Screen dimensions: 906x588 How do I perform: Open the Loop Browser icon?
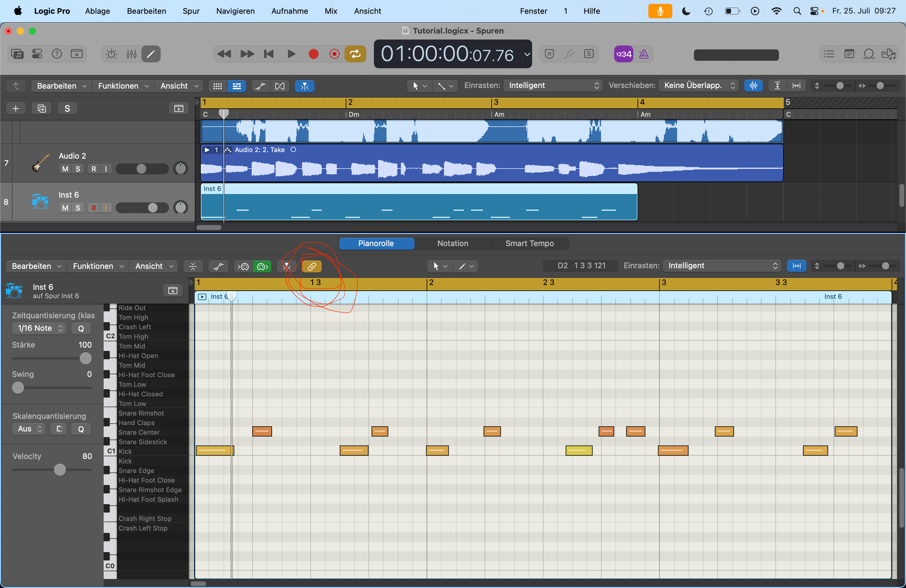point(869,54)
